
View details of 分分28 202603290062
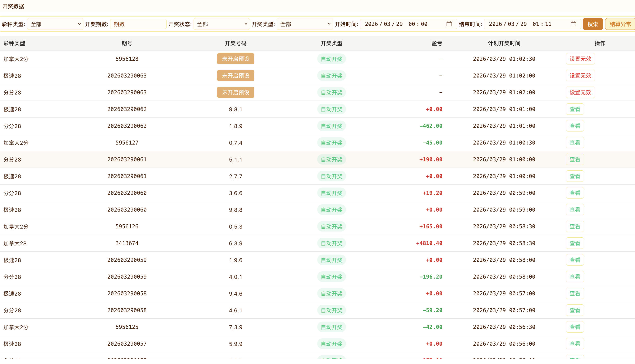(575, 126)
